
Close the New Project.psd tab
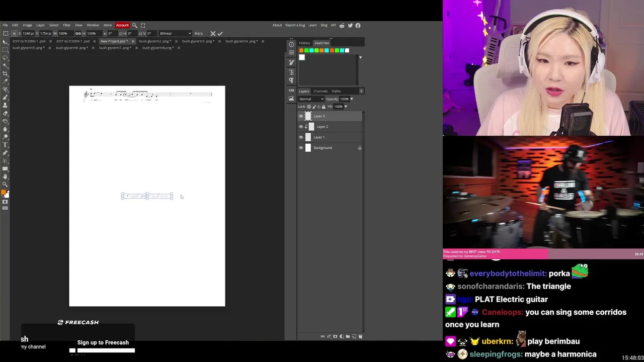133,41
